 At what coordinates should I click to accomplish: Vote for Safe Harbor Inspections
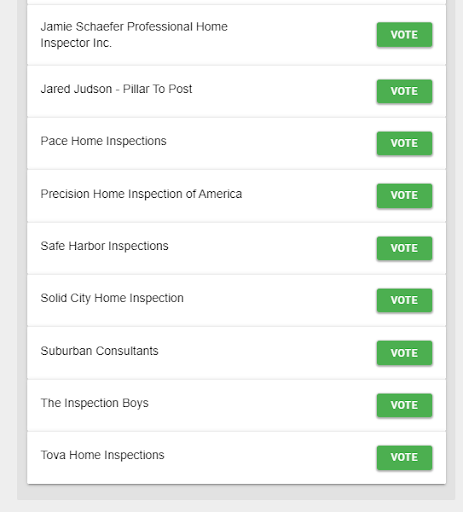[404, 248]
